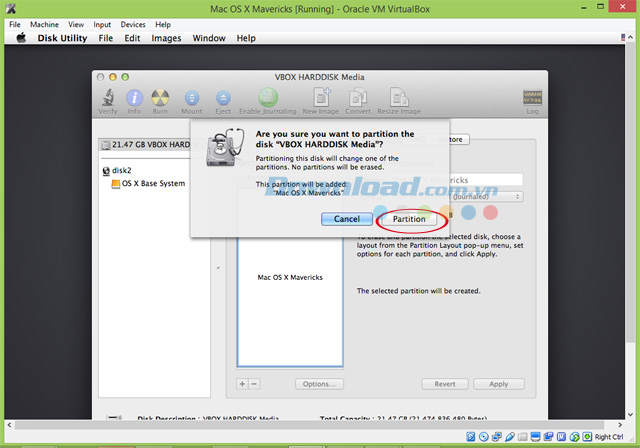
Task: Click the VirtualBox shared folders status icon
Action: click(x=522, y=437)
